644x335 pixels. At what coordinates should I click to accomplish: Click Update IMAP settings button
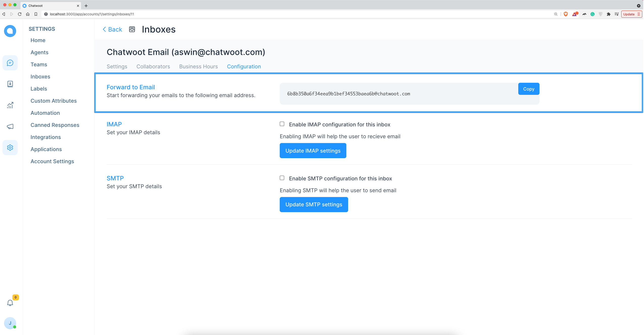click(313, 150)
